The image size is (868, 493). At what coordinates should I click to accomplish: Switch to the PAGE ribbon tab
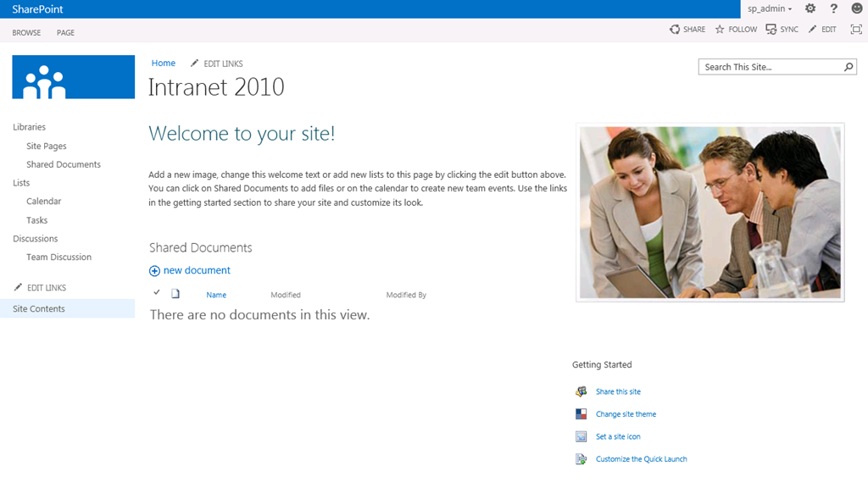click(x=65, y=32)
